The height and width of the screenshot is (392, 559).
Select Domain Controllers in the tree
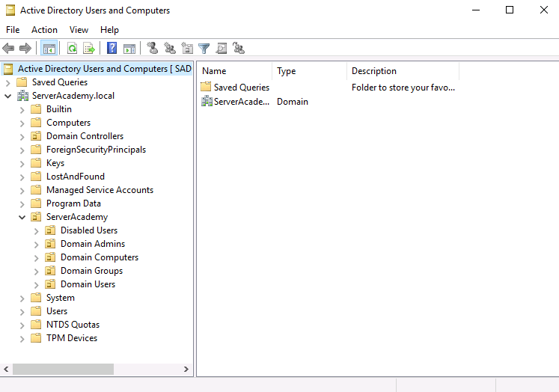(x=85, y=135)
